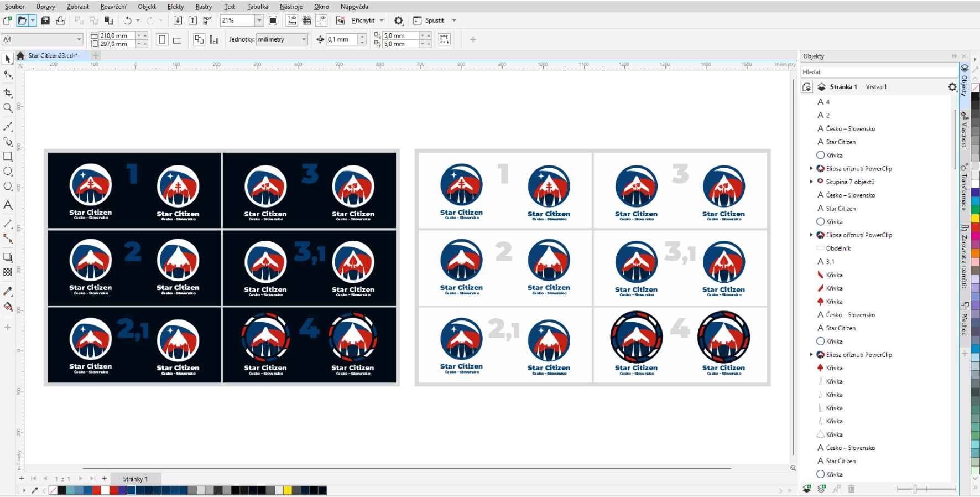
Task: Select the Polygon tool
Action: [x=8, y=187]
